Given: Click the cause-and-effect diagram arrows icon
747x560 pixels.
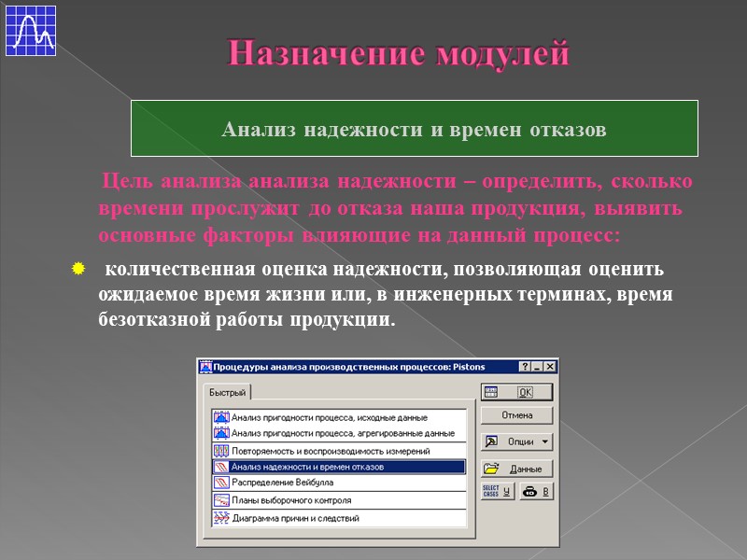Looking at the screenshot, I should (x=222, y=516).
